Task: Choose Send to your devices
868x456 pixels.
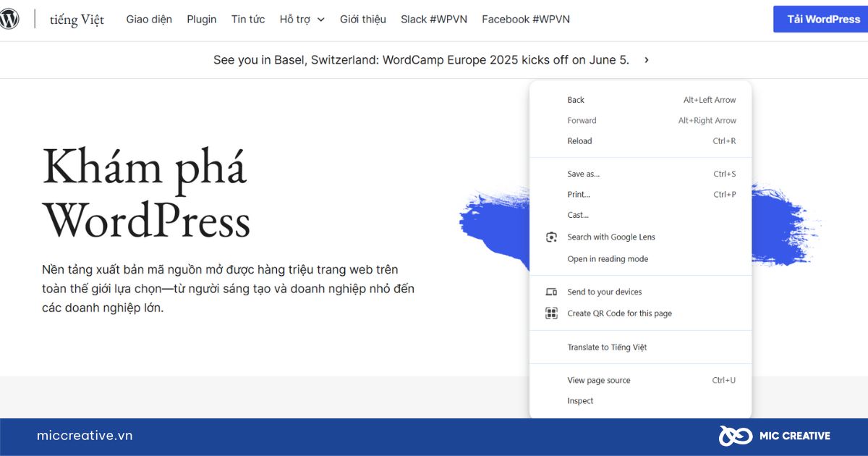Action: point(641,292)
